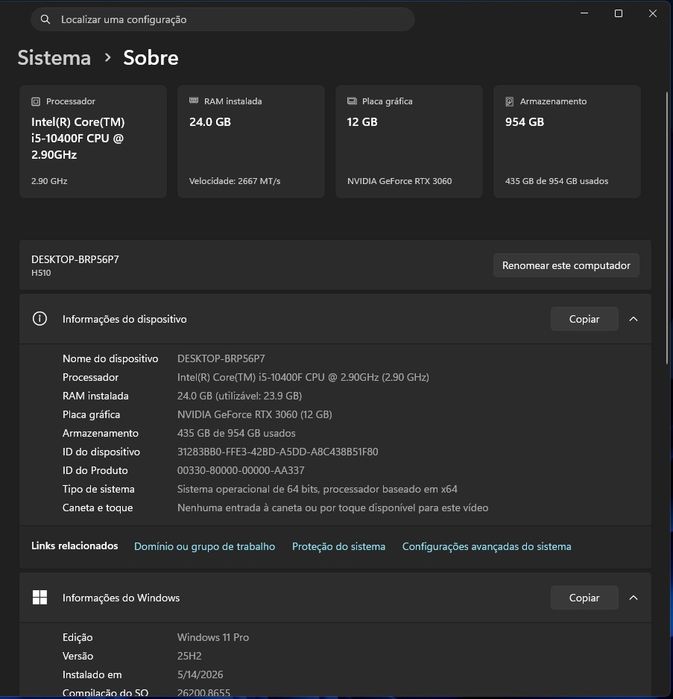This screenshot has width=673, height=699.
Task: Select the 'Windows 11 Pro' edition value
Action: coord(213,637)
